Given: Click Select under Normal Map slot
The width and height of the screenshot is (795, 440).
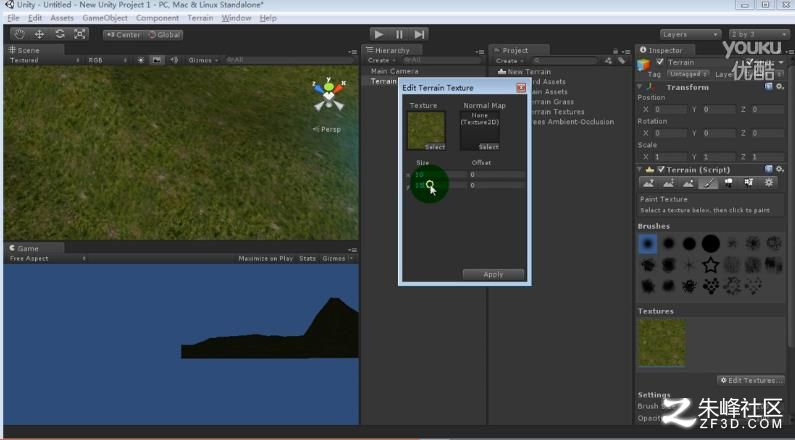Looking at the screenshot, I should coord(489,147).
